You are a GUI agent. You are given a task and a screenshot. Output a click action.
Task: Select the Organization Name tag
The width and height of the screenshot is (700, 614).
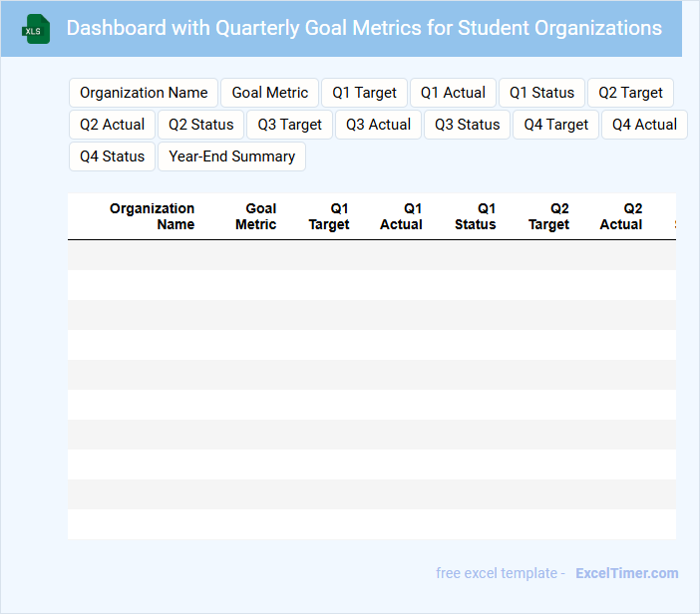[x=144, y=93]
